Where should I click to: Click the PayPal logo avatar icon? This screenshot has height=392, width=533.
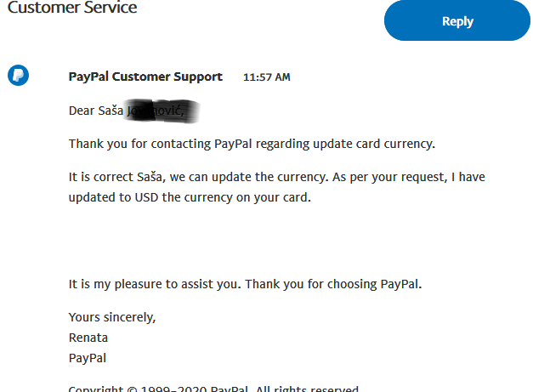pos(19,75)
